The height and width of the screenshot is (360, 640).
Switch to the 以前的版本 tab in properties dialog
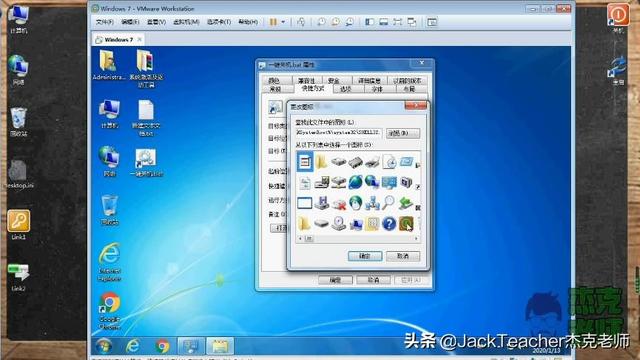pos(407,80)
